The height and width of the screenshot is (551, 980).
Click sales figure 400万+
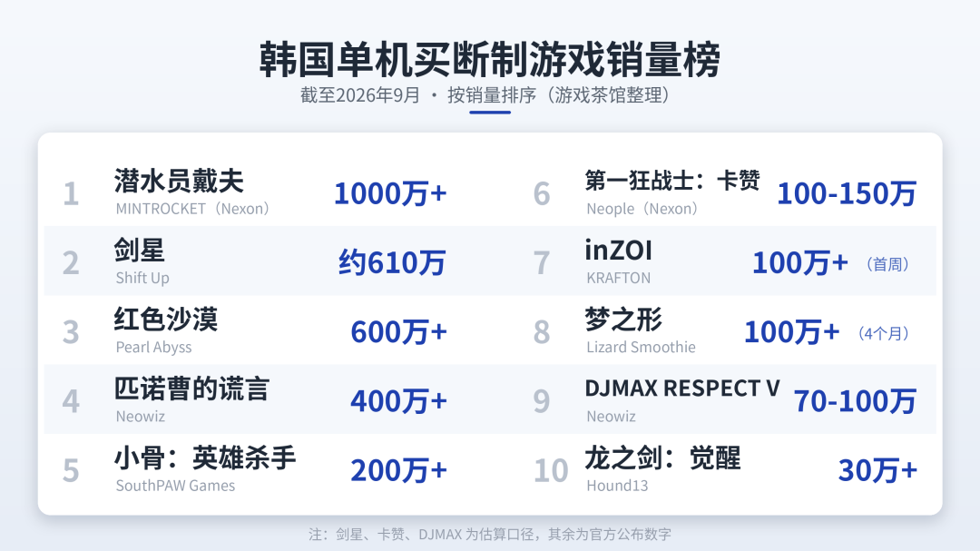(398, 401)
